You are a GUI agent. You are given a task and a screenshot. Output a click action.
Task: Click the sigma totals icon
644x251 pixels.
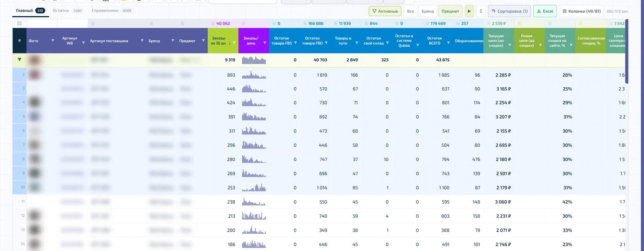[481, 11]
